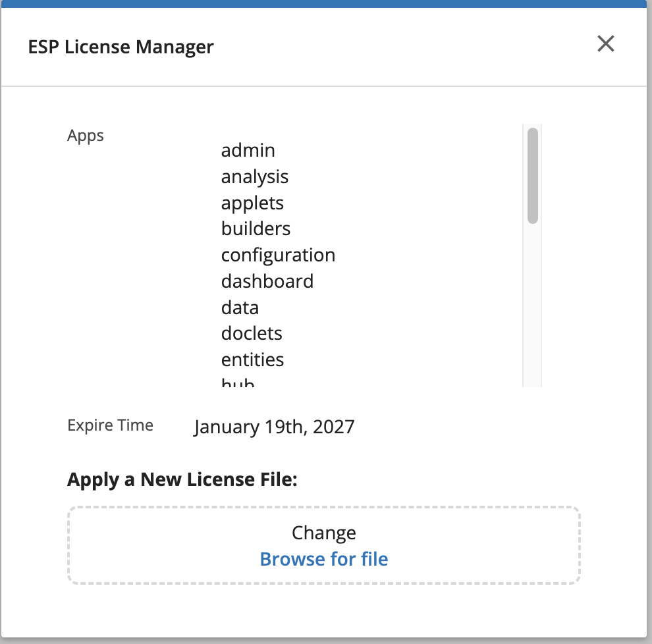
Task: Click the Apps list scrollbar thumb
Action: click(531, 174)
